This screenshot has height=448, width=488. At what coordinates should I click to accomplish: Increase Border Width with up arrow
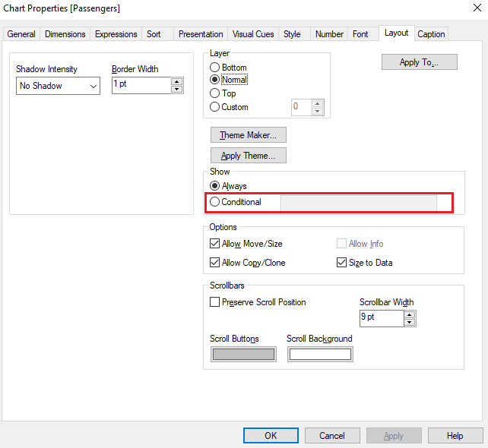[177, 82]
